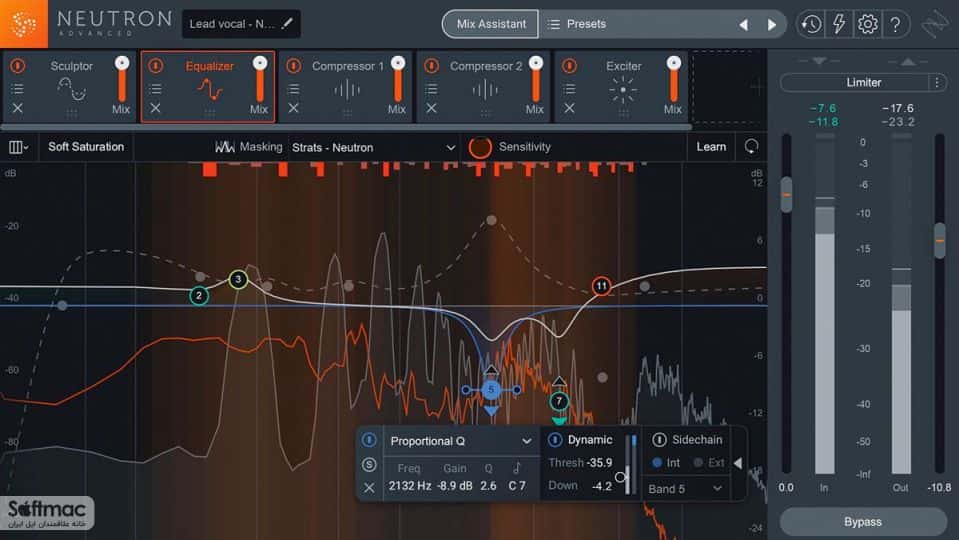This screenshot has width=959, height=540.
Task: Go to previous preset arrow
Action: click(x=744, y=24)
